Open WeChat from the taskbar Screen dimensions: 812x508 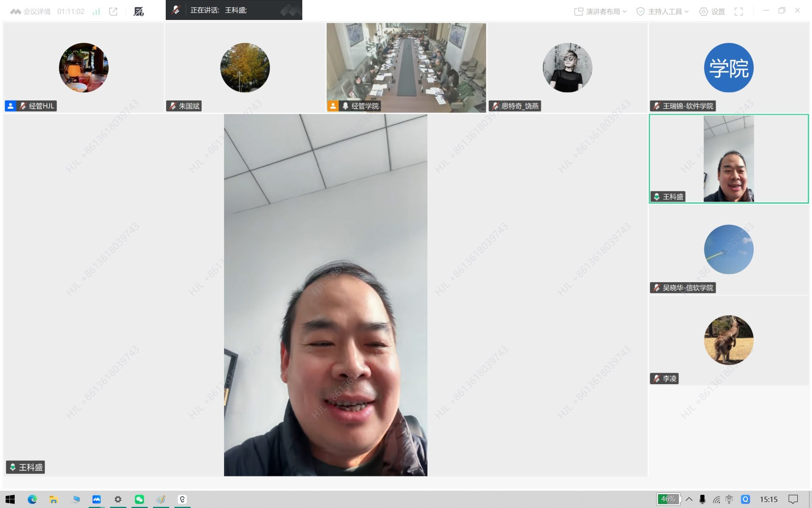click(x=139, y=499)
